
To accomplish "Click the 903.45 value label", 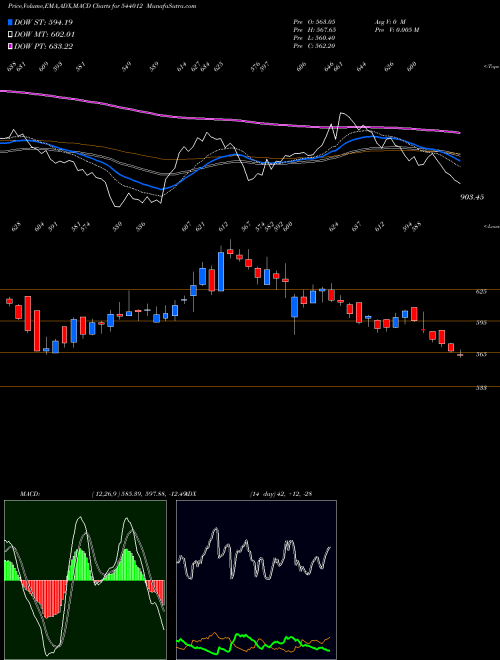I will click(x=472, y=197).
